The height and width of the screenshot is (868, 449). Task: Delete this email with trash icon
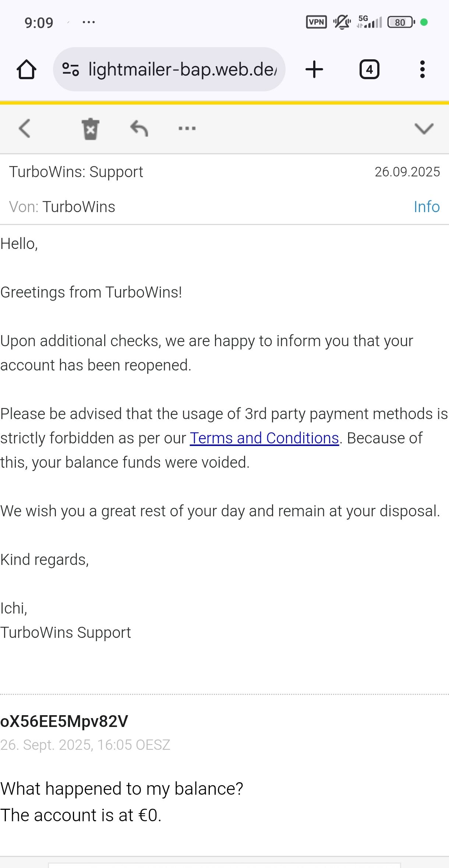tap(90, 129)
